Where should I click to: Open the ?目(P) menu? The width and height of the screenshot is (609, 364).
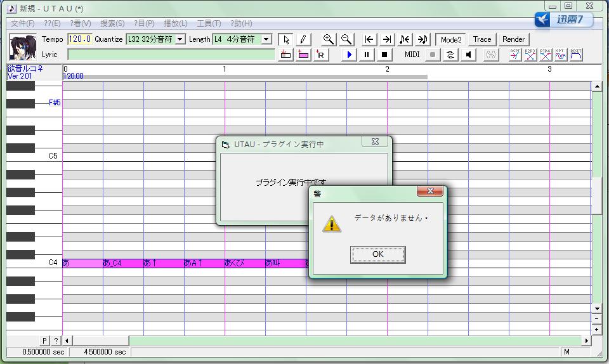144,23
